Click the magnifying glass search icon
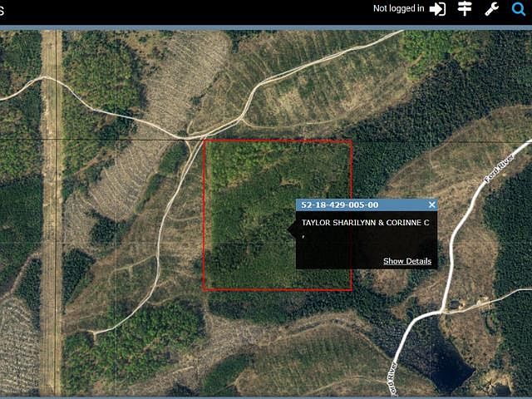Screen dimensions: 532x399 [x=519, y=9]
